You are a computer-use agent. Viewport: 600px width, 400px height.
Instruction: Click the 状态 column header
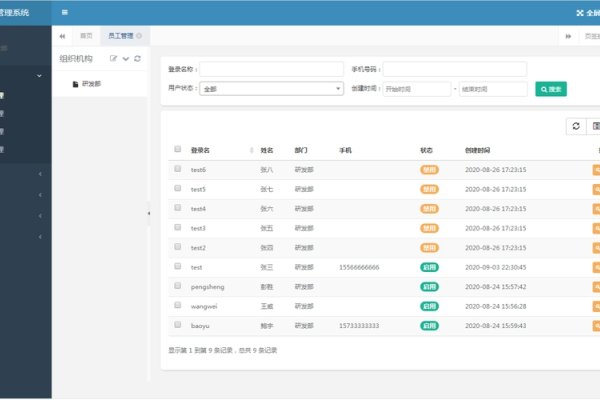point(426,150)
